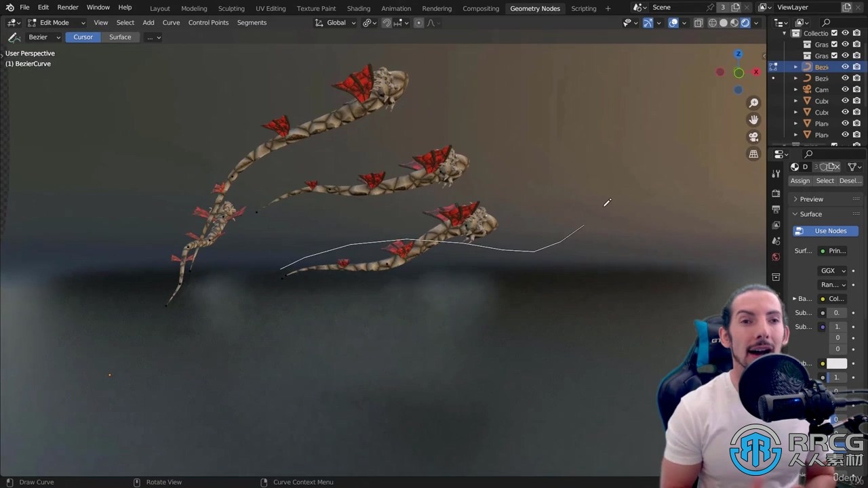Open the editor type selector
This screenshot has height=488, width=868.
(14, 22)
